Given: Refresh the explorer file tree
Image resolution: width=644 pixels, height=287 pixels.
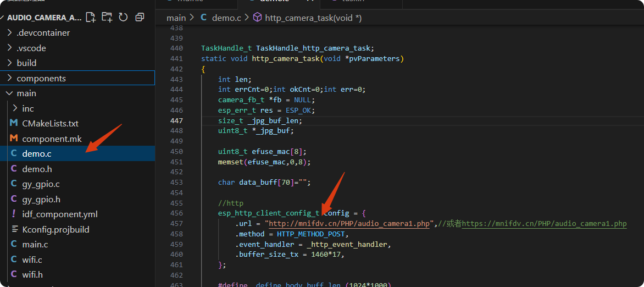Looking at the screenshot, I should point(123,17).
